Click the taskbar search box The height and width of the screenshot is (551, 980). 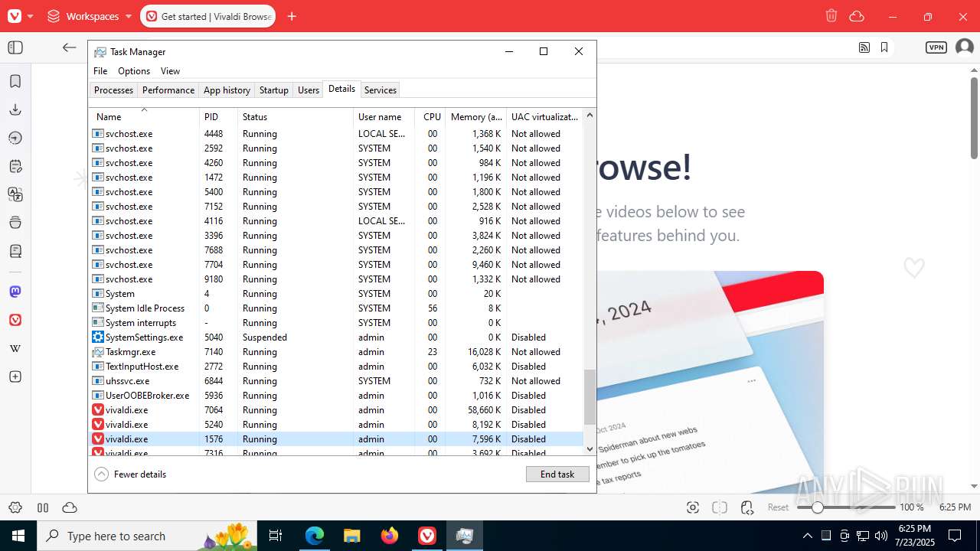(x=145, y=536)
